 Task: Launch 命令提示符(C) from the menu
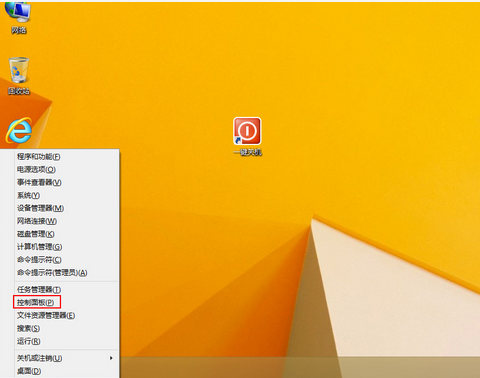coord(66,260)
